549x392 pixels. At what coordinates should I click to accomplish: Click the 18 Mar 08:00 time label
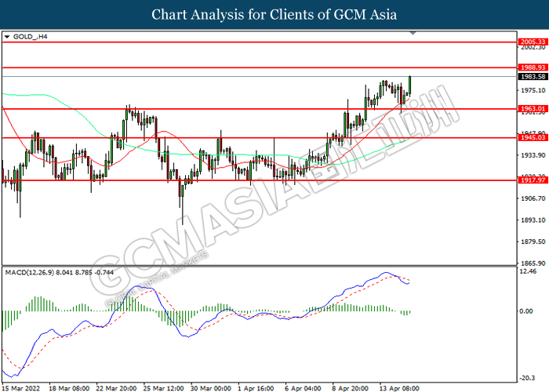tap(69, 388)
